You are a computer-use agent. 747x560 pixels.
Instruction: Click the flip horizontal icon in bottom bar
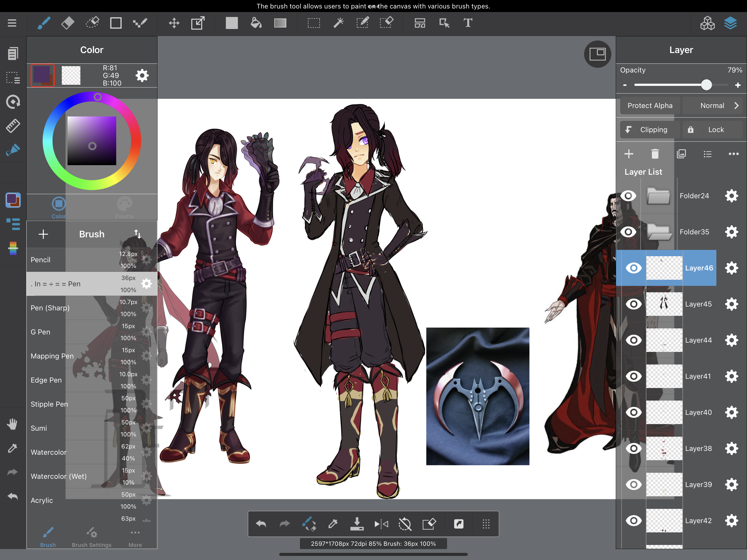[381, 524]
